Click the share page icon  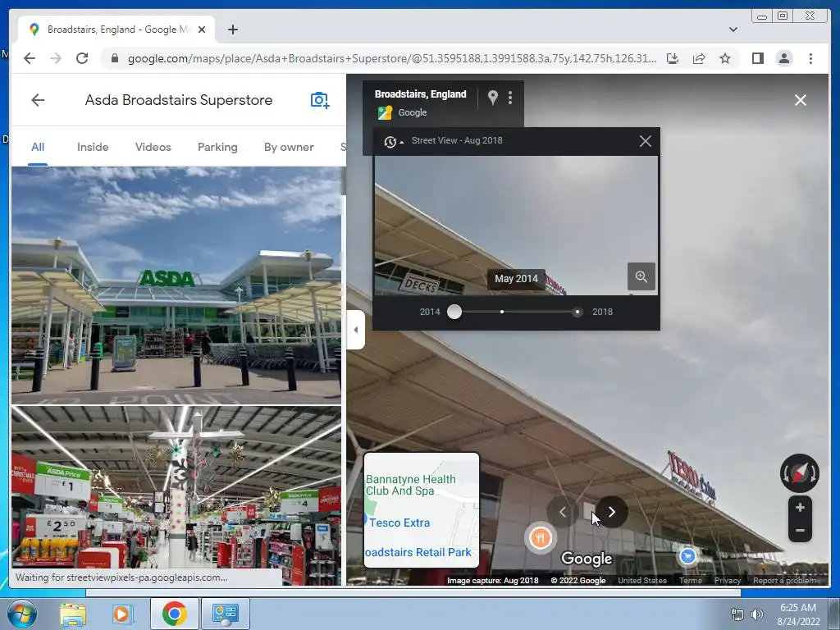(x=699, y=58)
